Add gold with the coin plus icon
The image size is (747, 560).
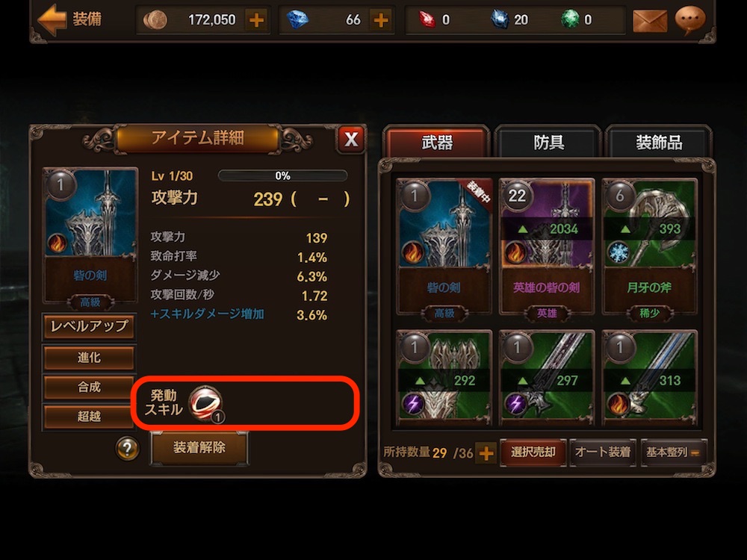tap(256, 20)
